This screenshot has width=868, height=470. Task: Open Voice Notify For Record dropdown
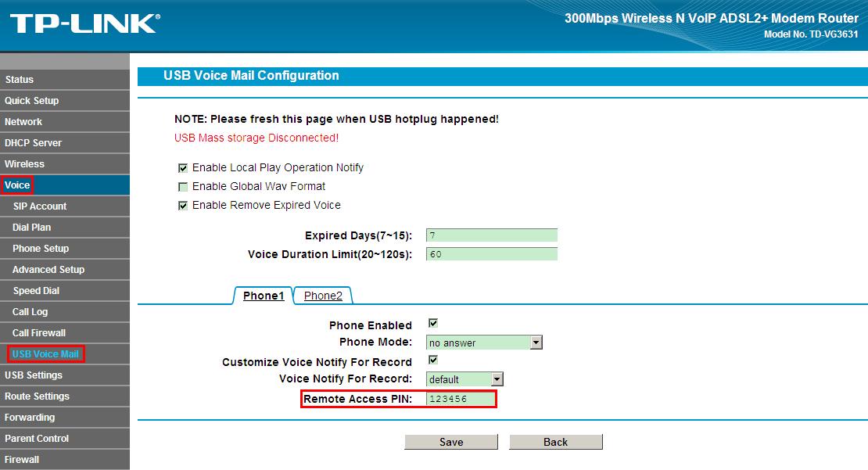click(x=464, y=379)
